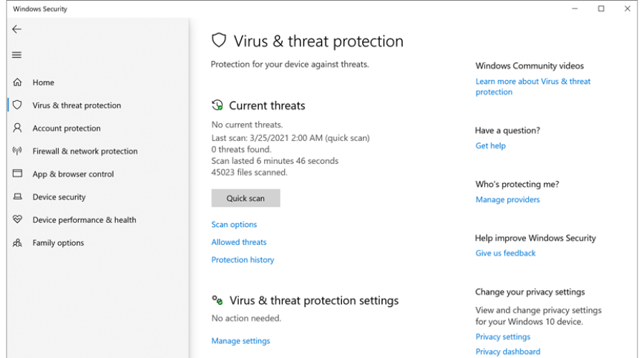Open the App & browser control window icon
This screenshot has width=644, height=358.
click(17, 173)
